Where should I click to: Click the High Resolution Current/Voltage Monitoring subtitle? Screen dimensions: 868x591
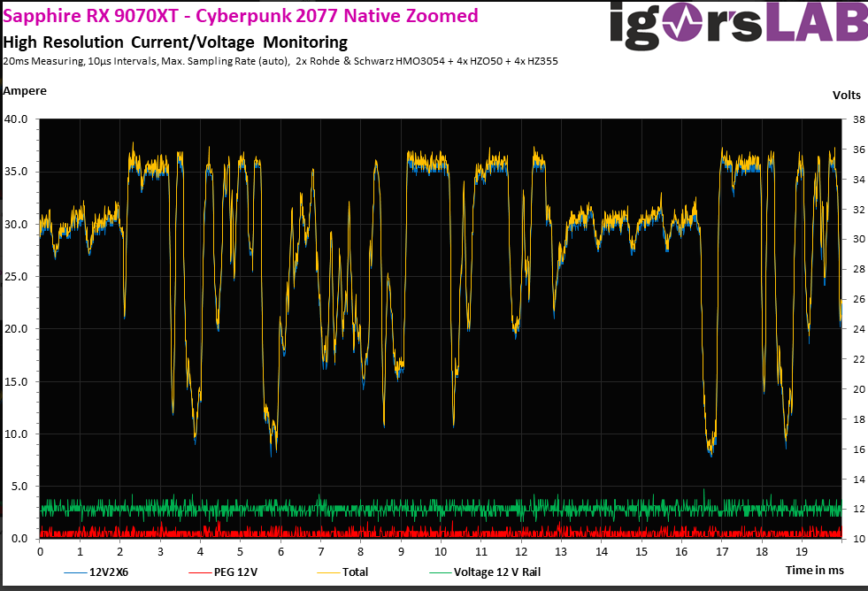[175, 42]
